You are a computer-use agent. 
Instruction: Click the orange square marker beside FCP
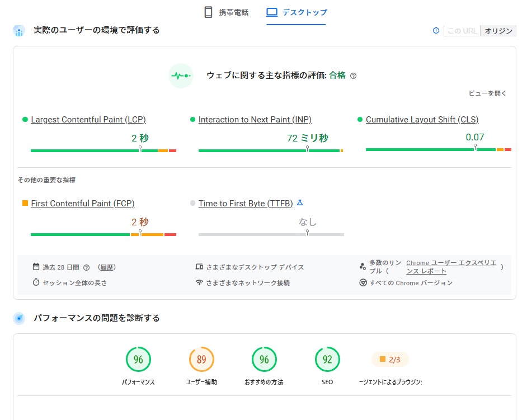[x=25, y=203]
